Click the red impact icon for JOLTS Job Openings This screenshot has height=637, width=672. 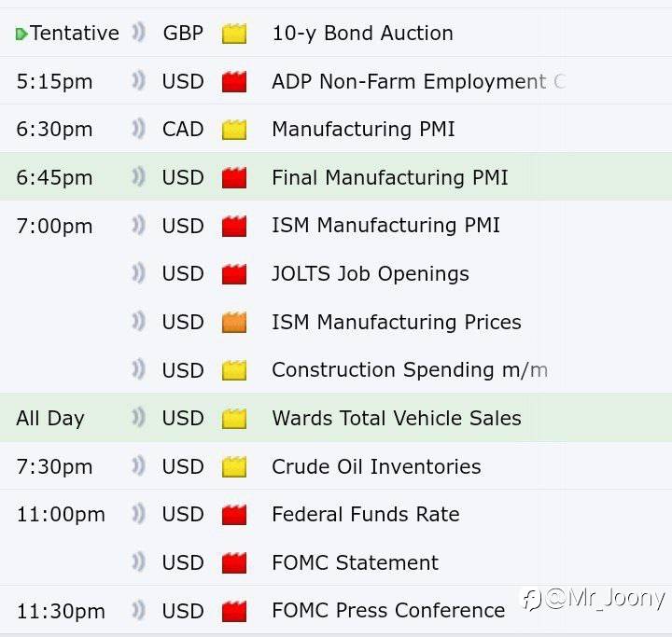(234, 274)
